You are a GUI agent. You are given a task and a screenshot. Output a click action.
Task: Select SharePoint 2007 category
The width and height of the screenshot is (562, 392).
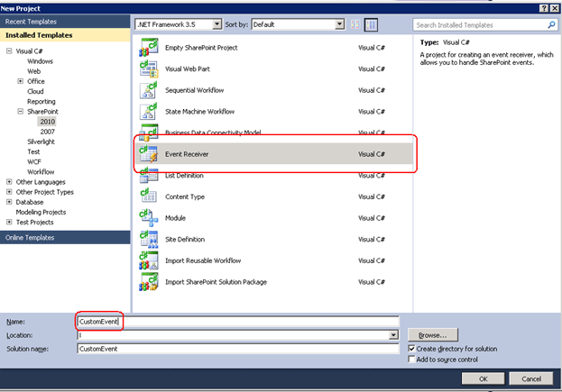pos(47,132)
